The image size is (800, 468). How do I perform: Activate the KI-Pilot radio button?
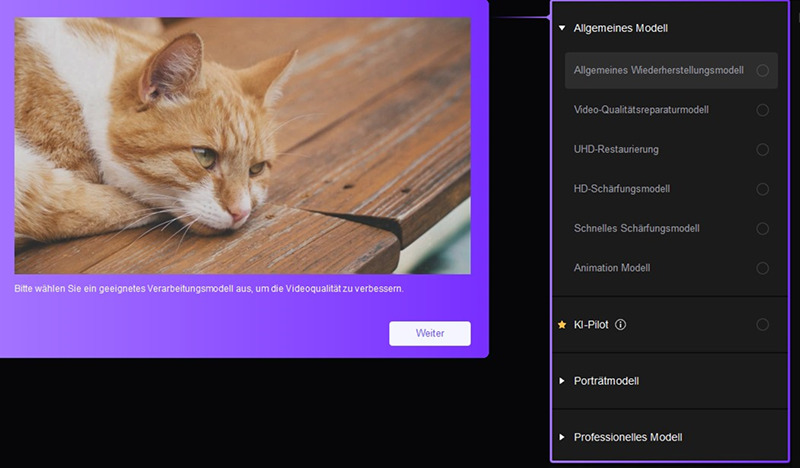pos(762,325)
